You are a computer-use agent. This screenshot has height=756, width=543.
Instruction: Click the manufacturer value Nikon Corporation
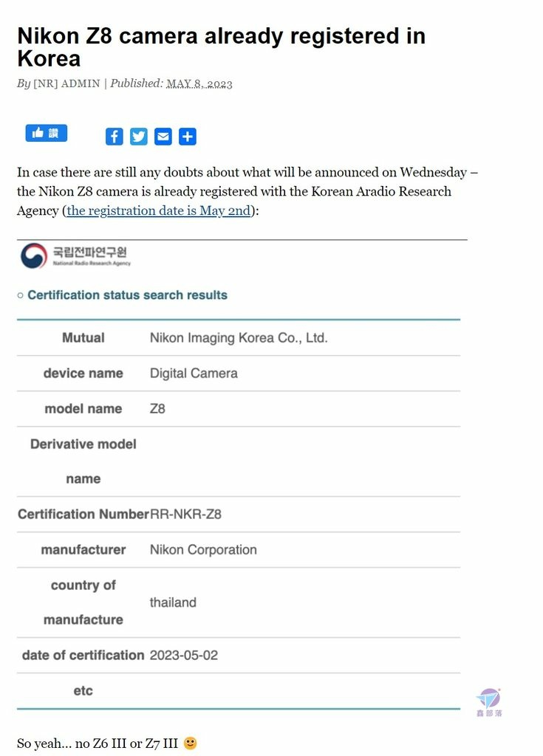tap(203, 549)
